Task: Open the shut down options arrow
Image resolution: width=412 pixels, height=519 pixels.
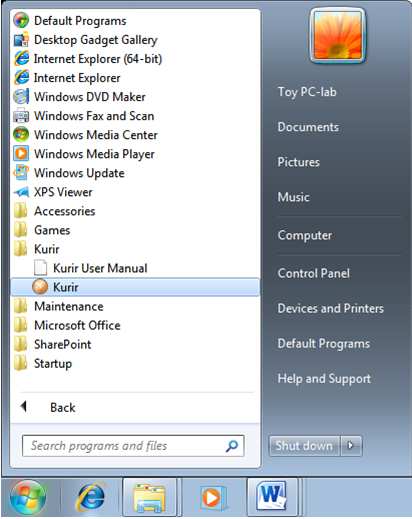Action: (351, 445)
